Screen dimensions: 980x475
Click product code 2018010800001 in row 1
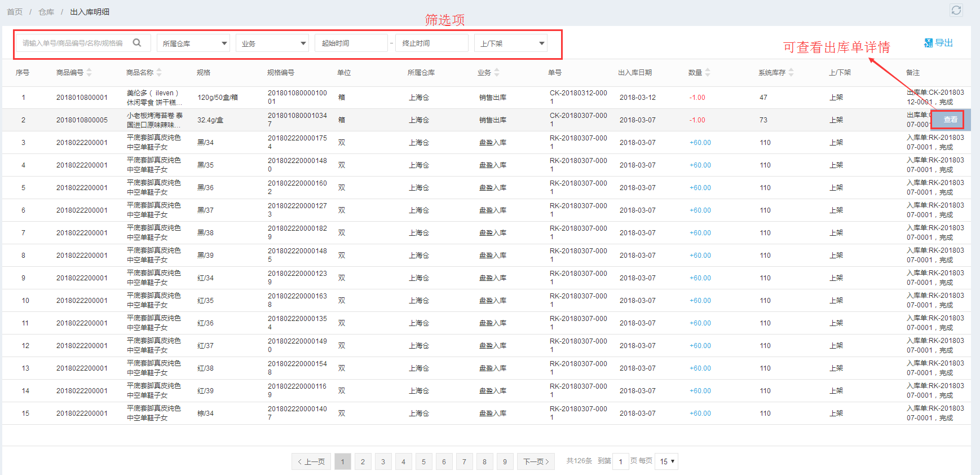[82, 98]
